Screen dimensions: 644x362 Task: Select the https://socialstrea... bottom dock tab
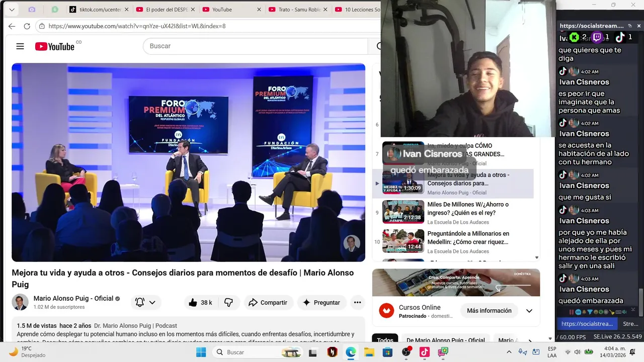587,324
